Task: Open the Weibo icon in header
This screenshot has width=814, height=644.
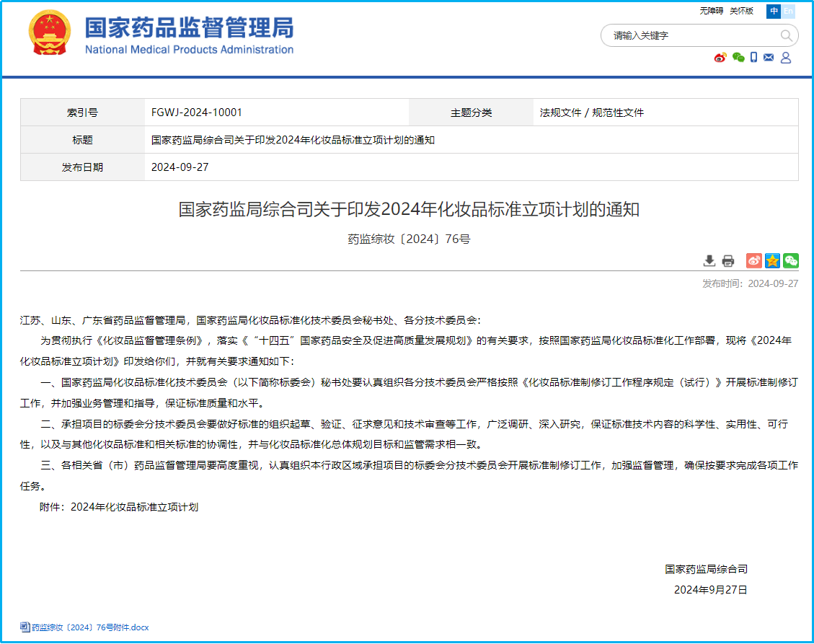Action: [720, 57]
